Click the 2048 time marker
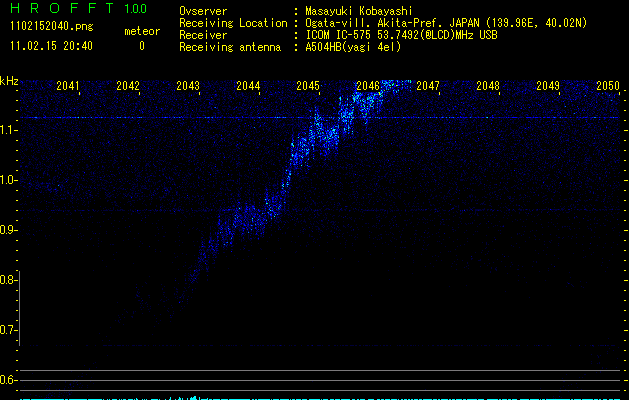 coord(488,86)
